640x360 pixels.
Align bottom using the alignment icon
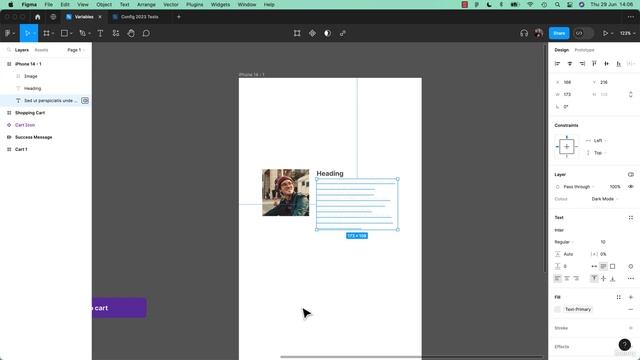[619, 64]
